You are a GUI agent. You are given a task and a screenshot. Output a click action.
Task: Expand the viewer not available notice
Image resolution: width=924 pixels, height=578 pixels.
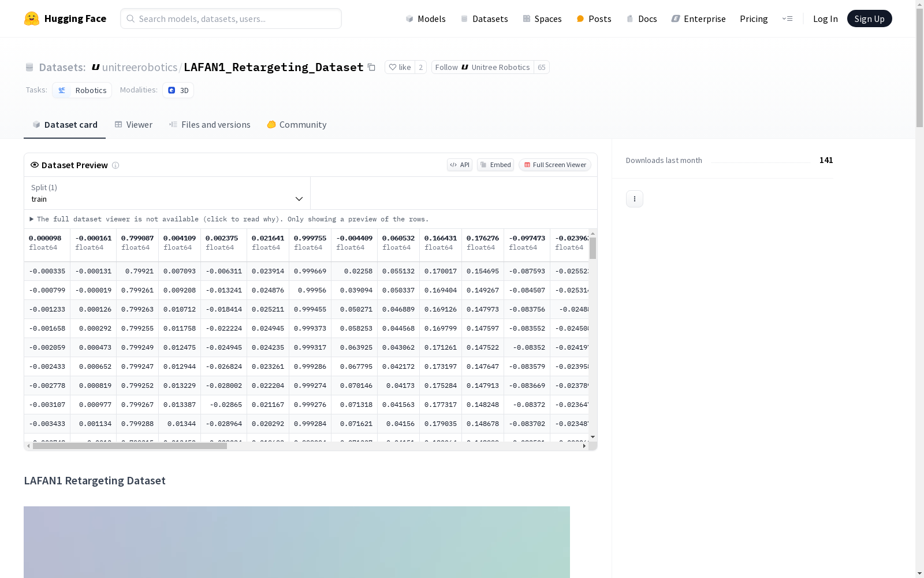229,219
